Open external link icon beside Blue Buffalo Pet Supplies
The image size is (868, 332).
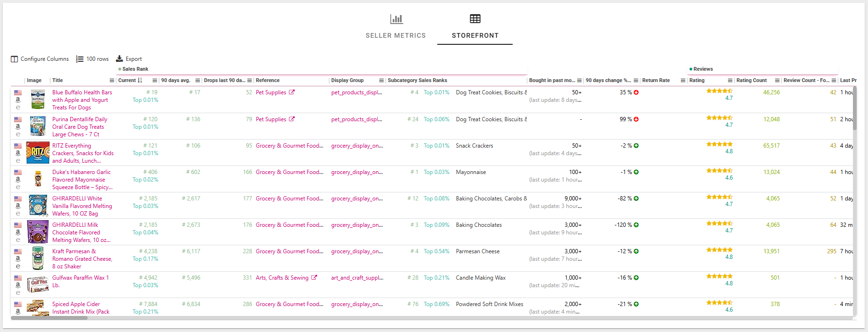(x=292, y=92)
